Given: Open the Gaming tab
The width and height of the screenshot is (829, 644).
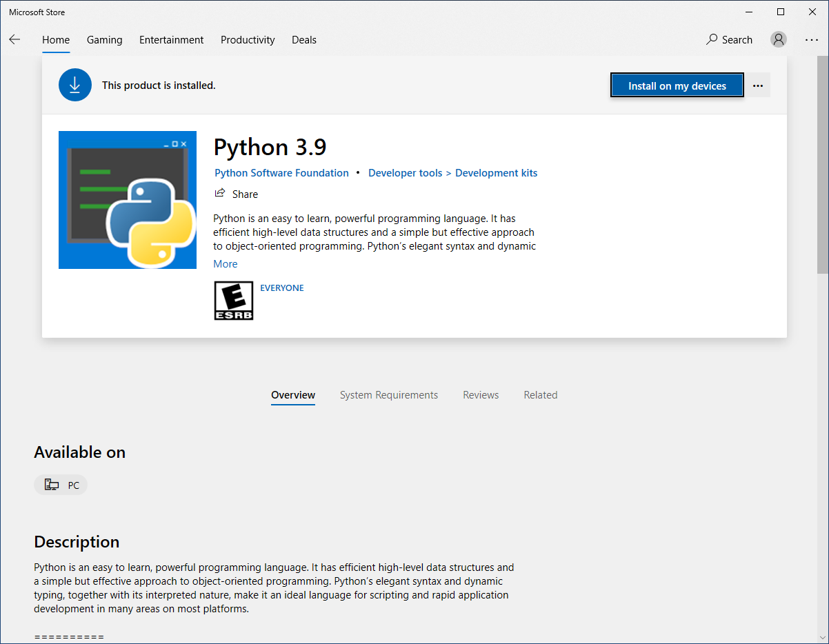Looking at the screenshot, I should [105, 40].
